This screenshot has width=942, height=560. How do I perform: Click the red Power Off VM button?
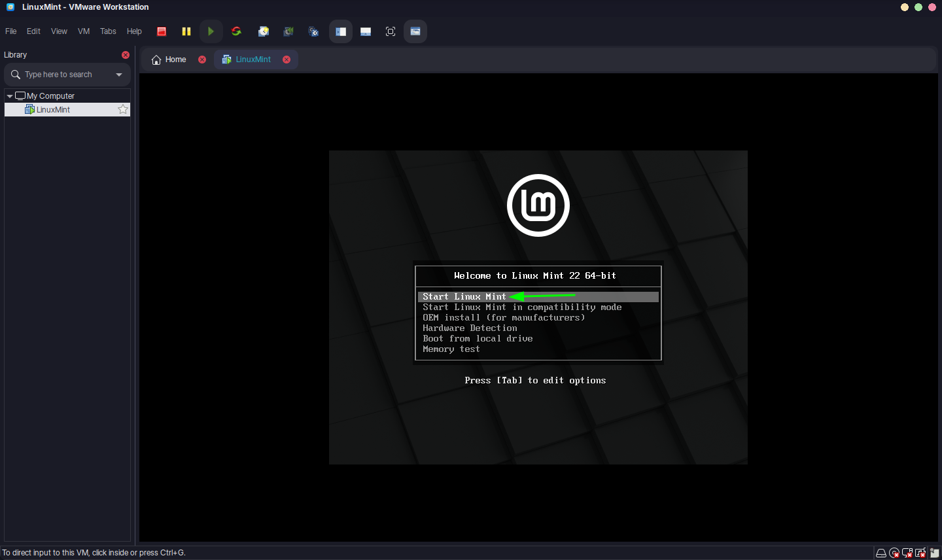coord(162,31)
